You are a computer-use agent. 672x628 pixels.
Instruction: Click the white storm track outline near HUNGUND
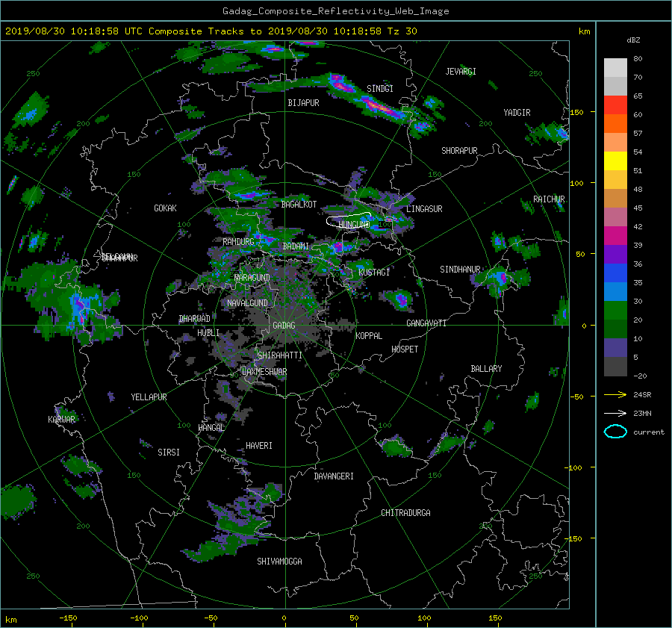[x=349, y=220]
